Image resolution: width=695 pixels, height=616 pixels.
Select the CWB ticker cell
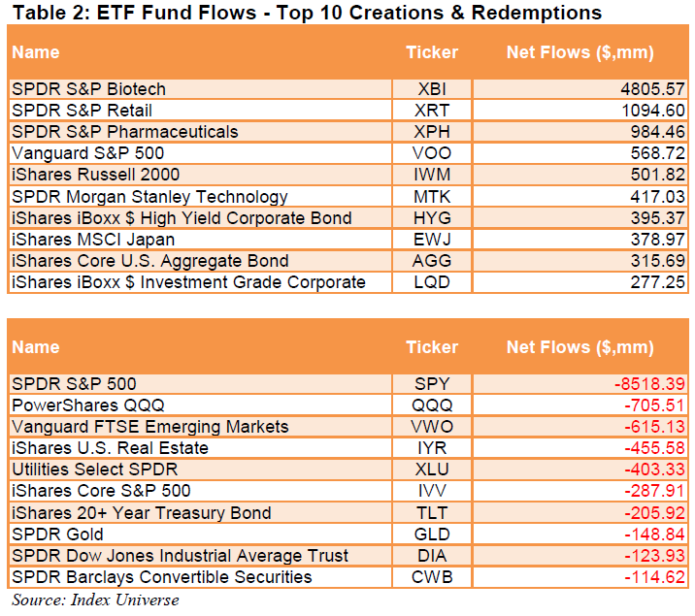tap(432, 577)
